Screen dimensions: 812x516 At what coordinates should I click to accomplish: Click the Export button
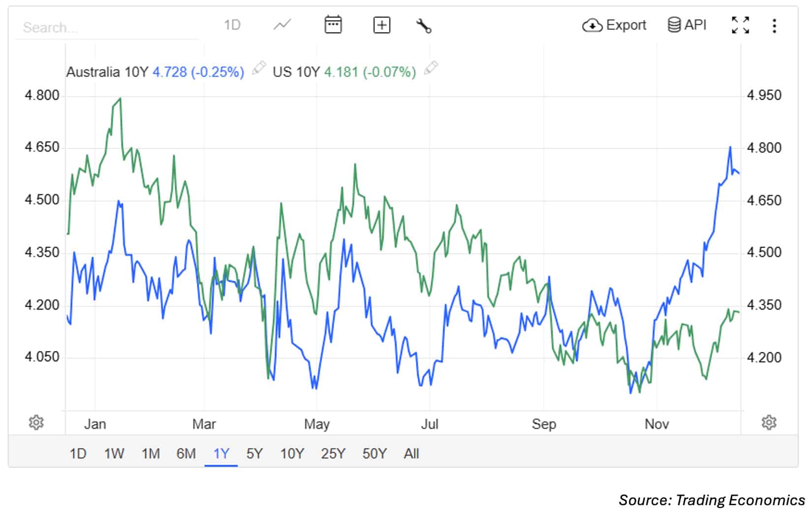tap(614, 25)
